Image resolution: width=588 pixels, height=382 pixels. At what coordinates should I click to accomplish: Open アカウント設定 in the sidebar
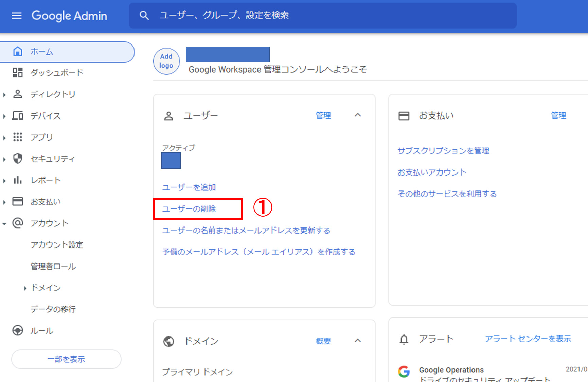point(57,245)
